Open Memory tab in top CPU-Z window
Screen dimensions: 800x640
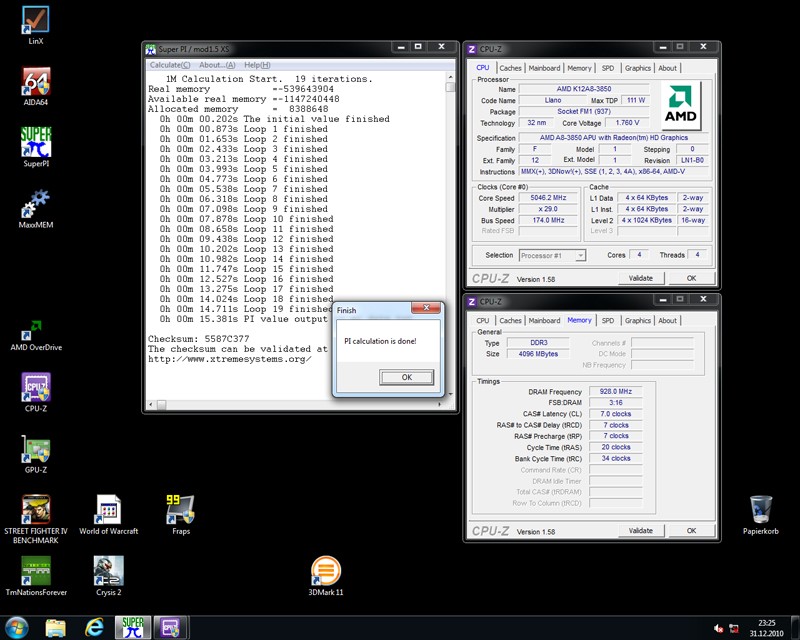(x=579, y=68)
